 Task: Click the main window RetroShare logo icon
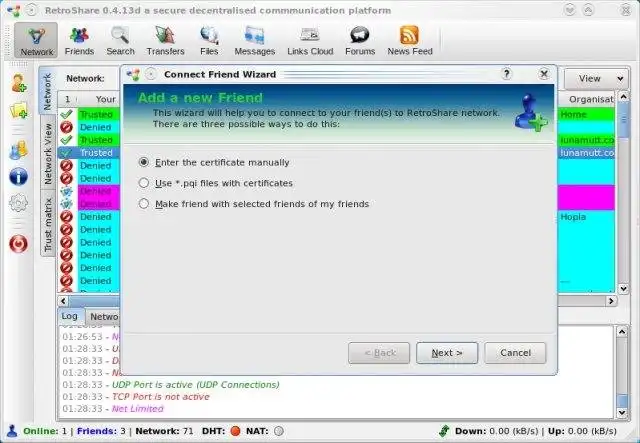coord(13,11)
